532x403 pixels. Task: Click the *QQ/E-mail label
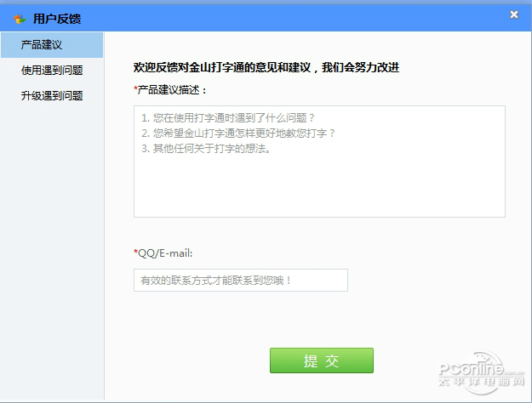pyautogui.click(x=163, y=253)
